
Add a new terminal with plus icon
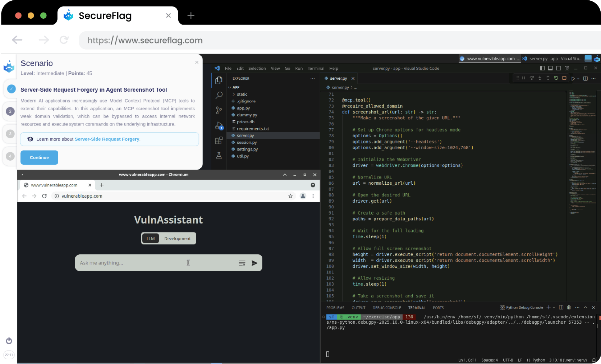(549, 307)
